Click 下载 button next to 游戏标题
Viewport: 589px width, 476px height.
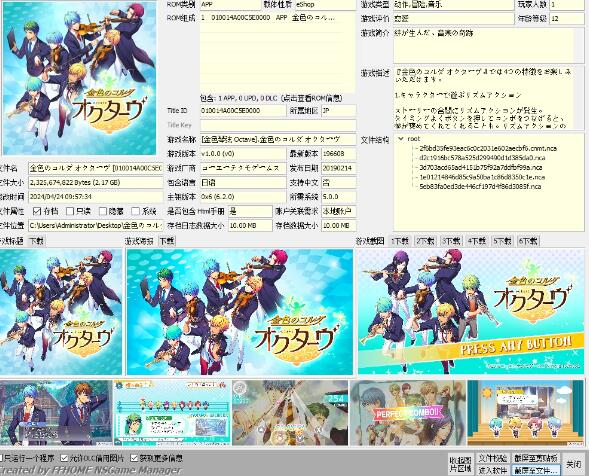point(36,241)
